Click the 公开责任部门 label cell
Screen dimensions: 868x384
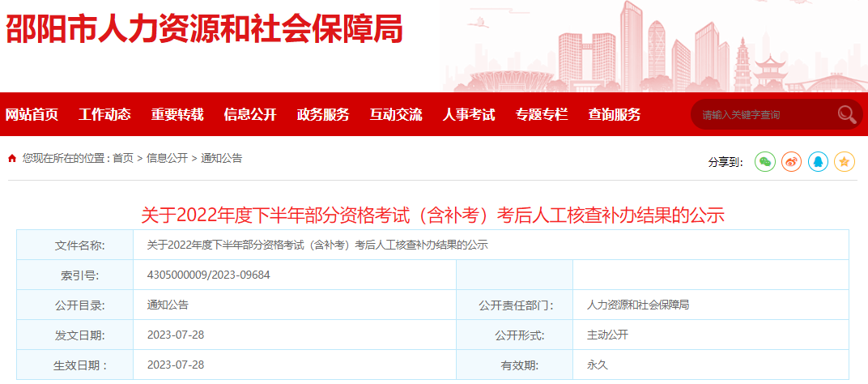[515, 305]
